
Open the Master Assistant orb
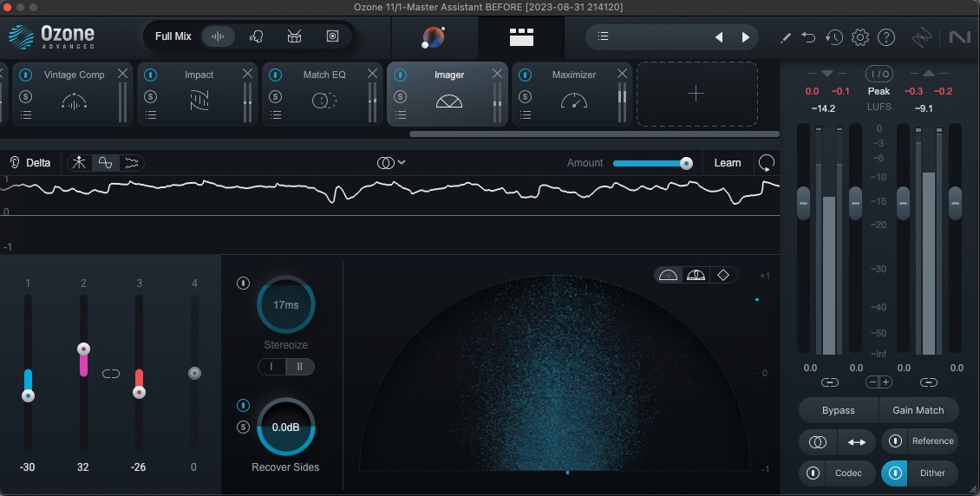[x=433, y=37]
